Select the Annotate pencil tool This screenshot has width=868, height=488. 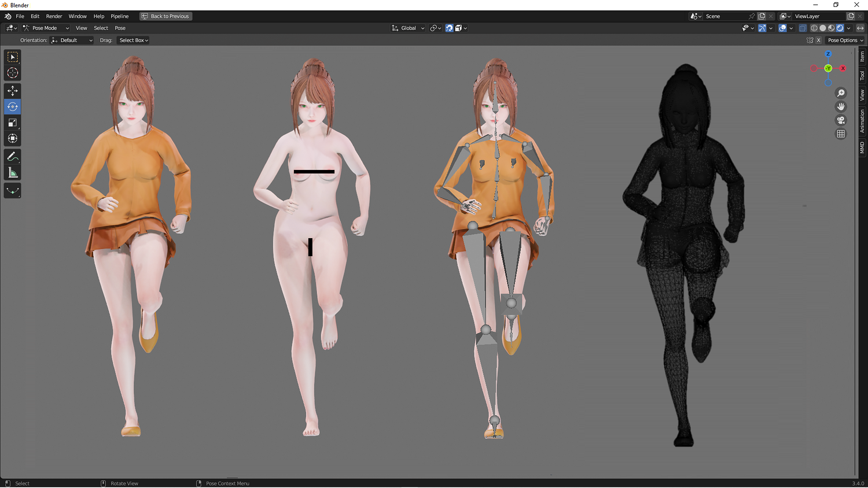coord(12,157)
